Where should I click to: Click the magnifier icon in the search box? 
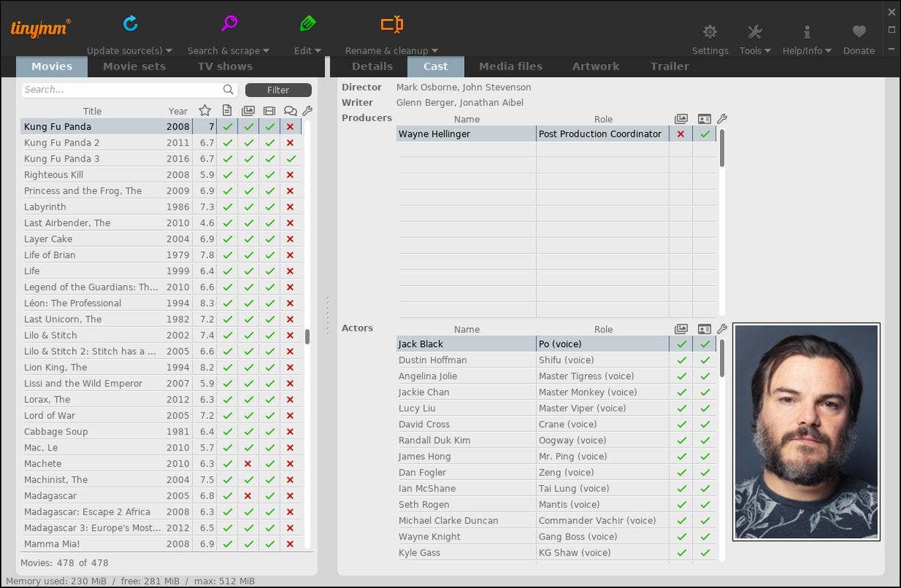tap(229, 90)
